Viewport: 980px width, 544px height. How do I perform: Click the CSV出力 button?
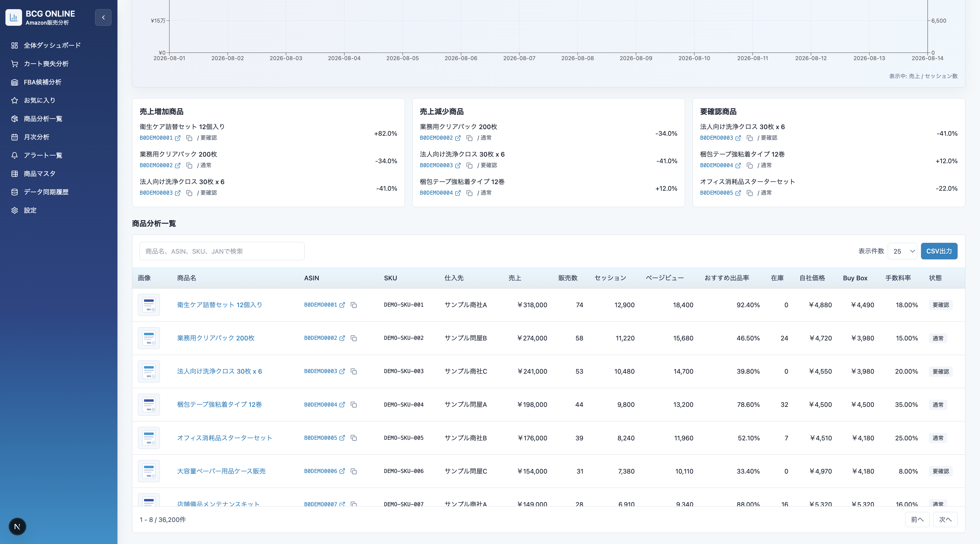point(939,251)
